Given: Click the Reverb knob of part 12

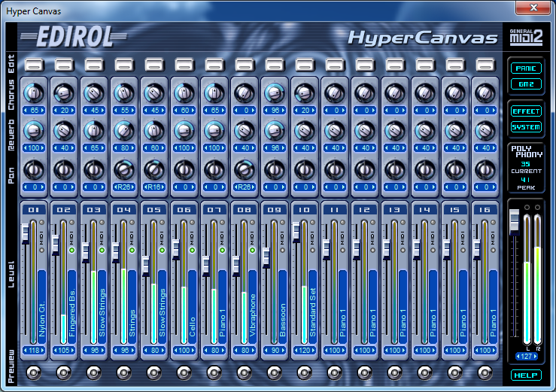Looking at the screenshot, I should (x=365, y=131).
